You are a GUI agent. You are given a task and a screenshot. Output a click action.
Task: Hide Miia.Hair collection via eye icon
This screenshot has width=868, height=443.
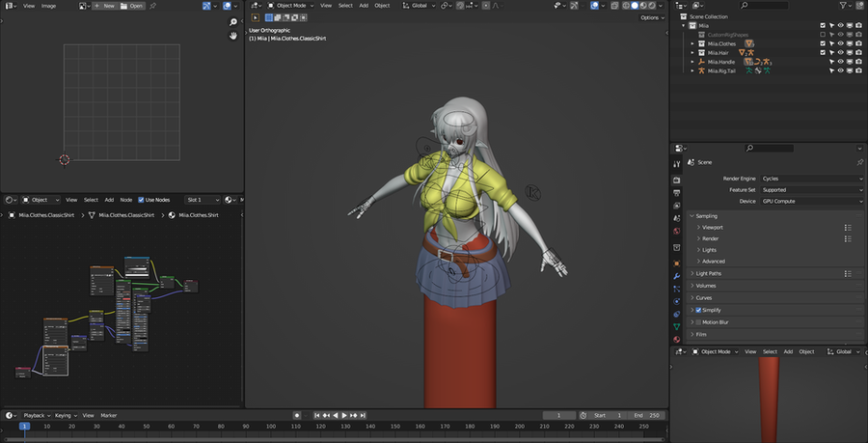pyautogui.click(x=840, y=53)
